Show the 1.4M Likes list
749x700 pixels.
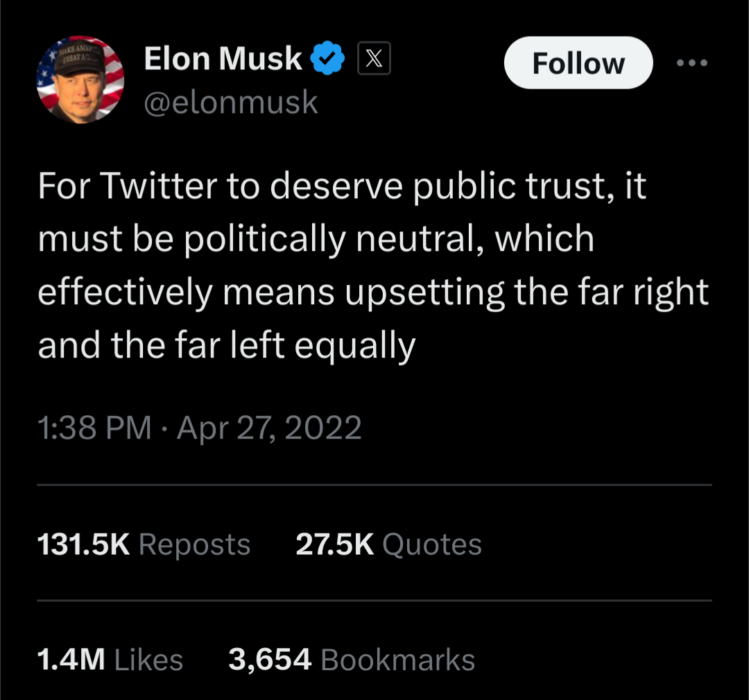(110, 660)
